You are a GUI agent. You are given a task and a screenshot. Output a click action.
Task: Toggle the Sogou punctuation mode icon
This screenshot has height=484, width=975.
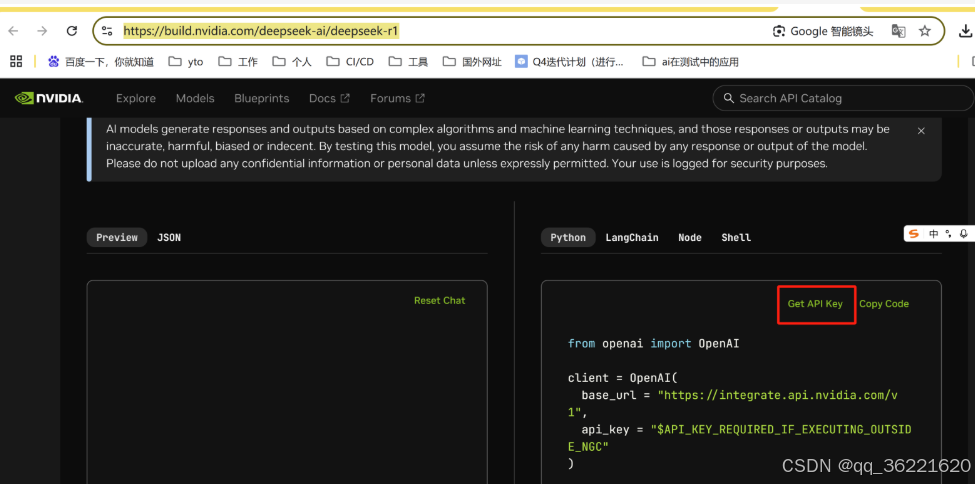pos(948,234)
